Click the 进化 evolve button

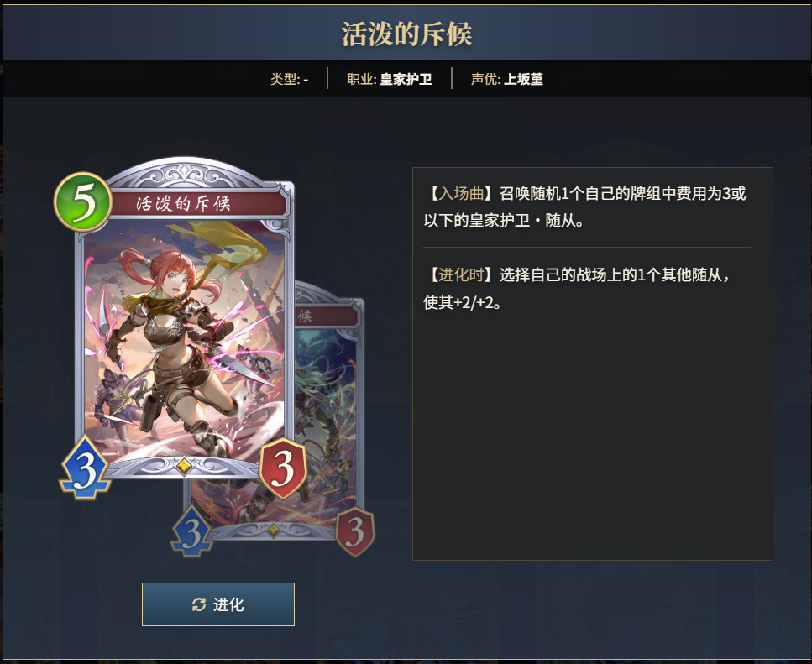[218, 604]
